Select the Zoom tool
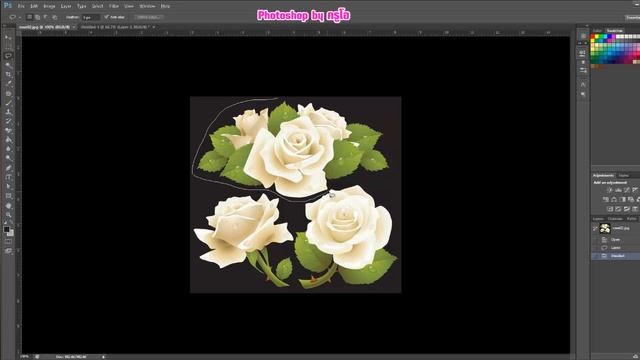The image size is (640, 360). click(8, 215)
